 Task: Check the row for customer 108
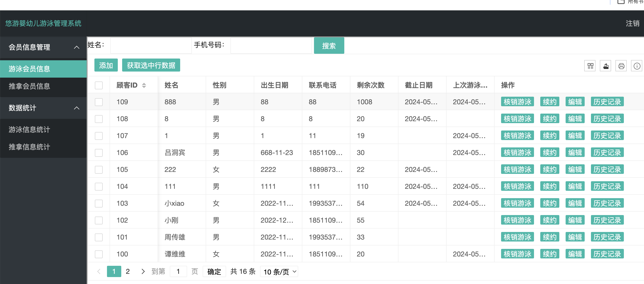(99, 119)
